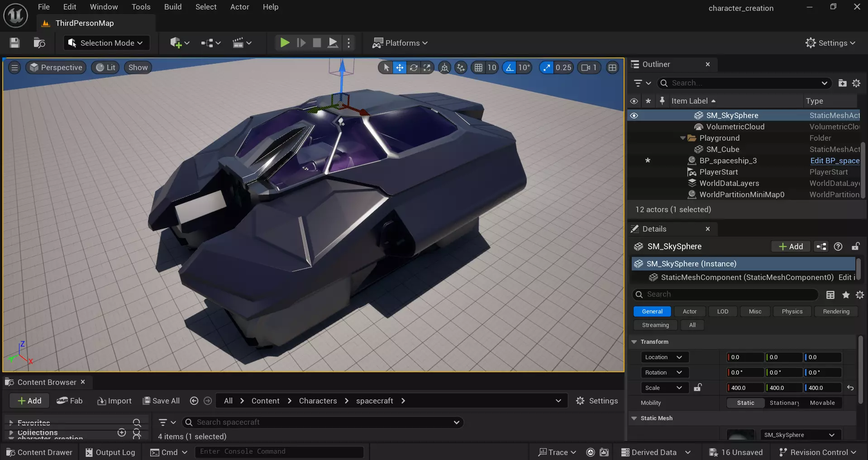
Task: Toggle the Details panel lock icon
Action: (855, 247)
